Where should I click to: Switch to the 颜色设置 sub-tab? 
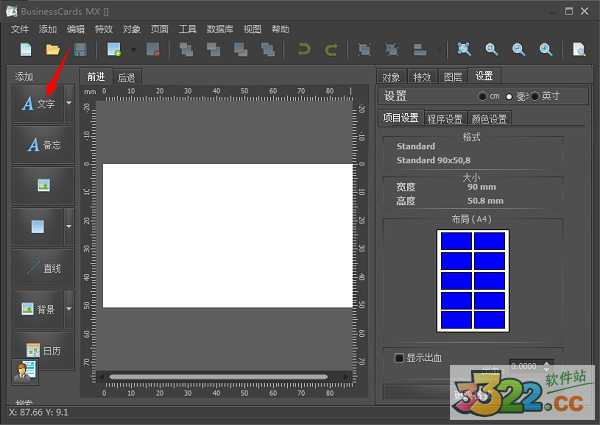coord(489,119)
